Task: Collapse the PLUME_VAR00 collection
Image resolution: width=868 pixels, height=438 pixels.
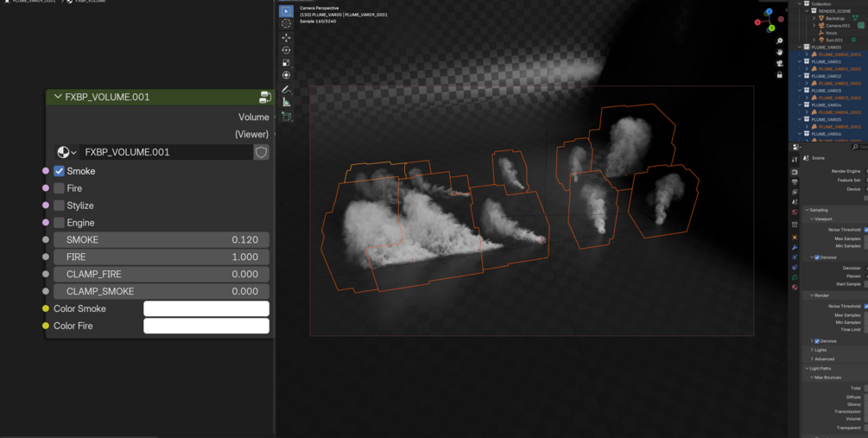Action: pos(800,47)
